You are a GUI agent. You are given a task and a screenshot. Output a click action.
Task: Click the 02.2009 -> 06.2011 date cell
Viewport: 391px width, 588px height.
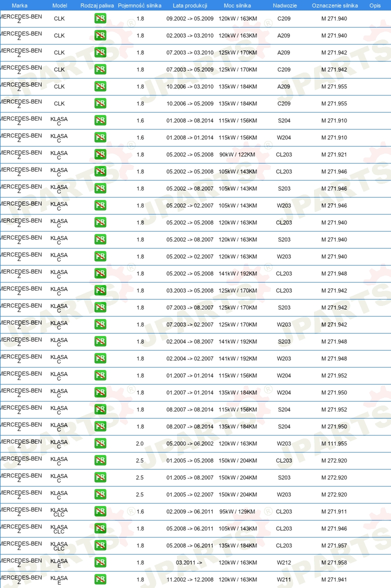pos(189,511)
